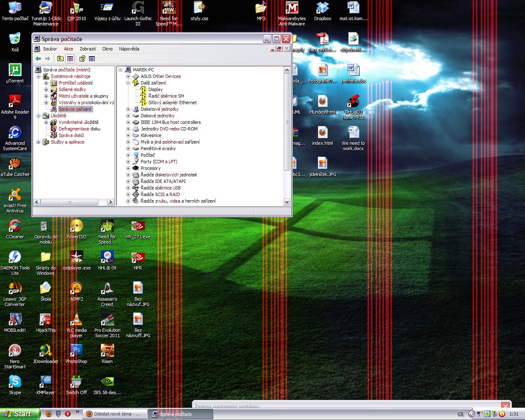This screenshot has width=525, height=420.
Task: Select Defragmentace disku tree item
Action: point(79,129)
